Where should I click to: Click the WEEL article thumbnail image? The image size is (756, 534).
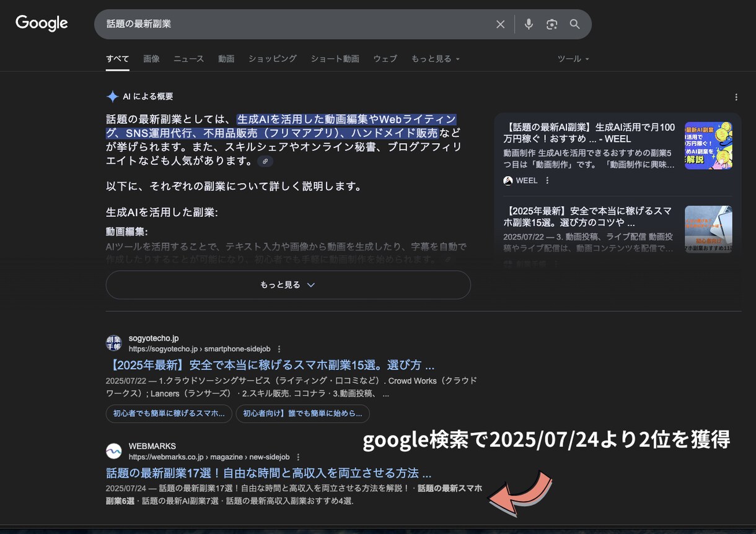click(x=708, y=146)
